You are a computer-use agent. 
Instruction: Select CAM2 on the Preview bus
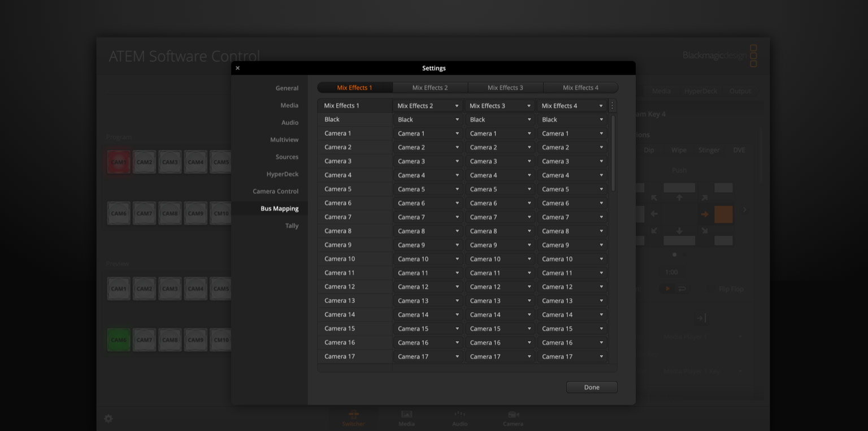point(144,288)
